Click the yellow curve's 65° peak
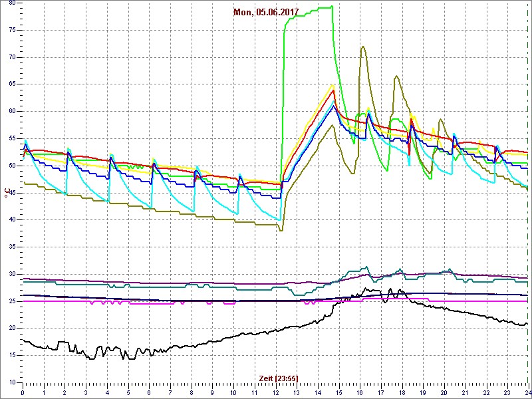The width and height of the screenshot is (532, 399). [332, 85]
